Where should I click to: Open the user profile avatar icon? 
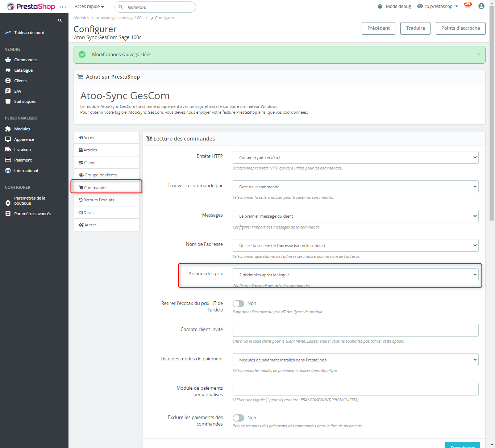click(481, 6)
